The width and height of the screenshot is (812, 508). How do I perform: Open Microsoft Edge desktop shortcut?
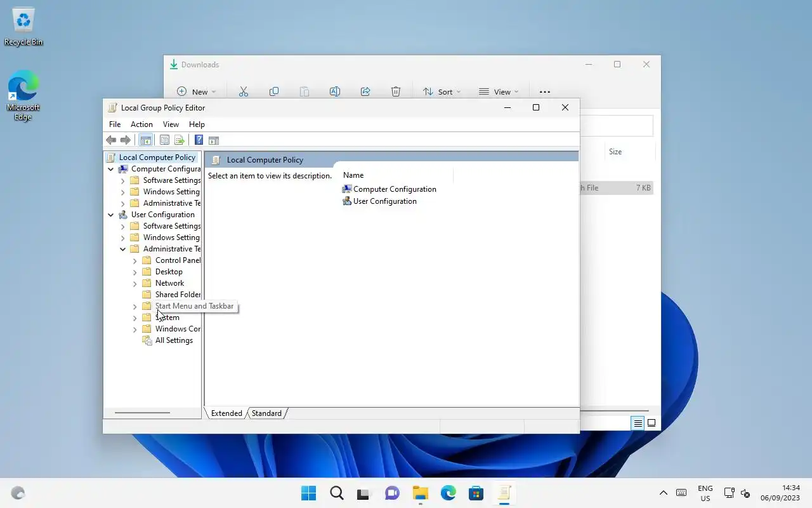pos(23,95)
